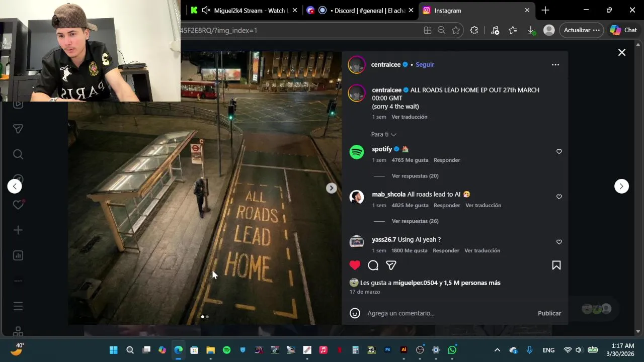This screenshot has height=362, width=644.
Task: Select the Instagram browser tab
Action: (x=475, y=10)
